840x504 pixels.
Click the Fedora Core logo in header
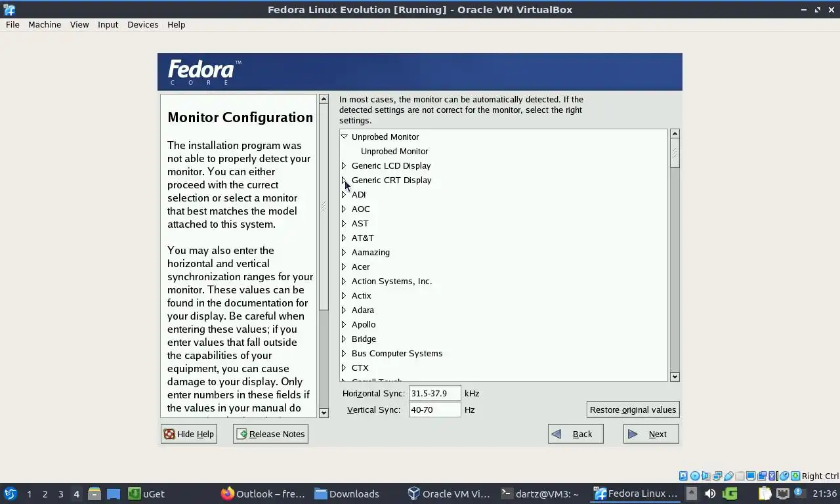click(x=204, y=72)
